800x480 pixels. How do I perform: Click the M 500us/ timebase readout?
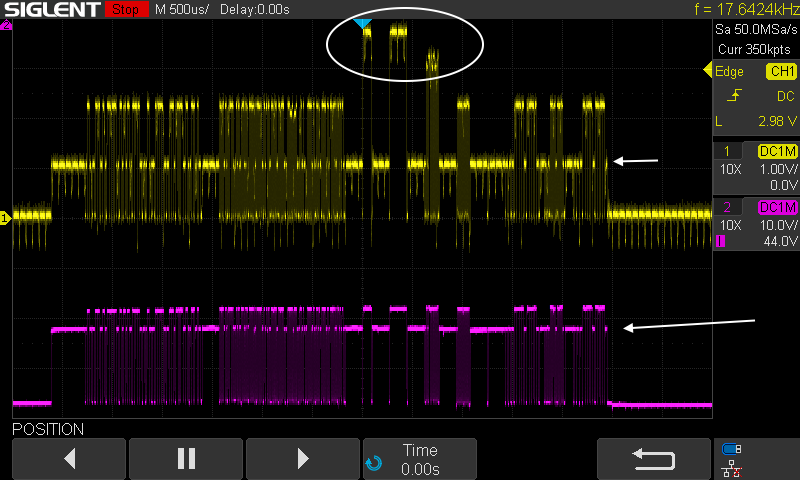(182, 9)
